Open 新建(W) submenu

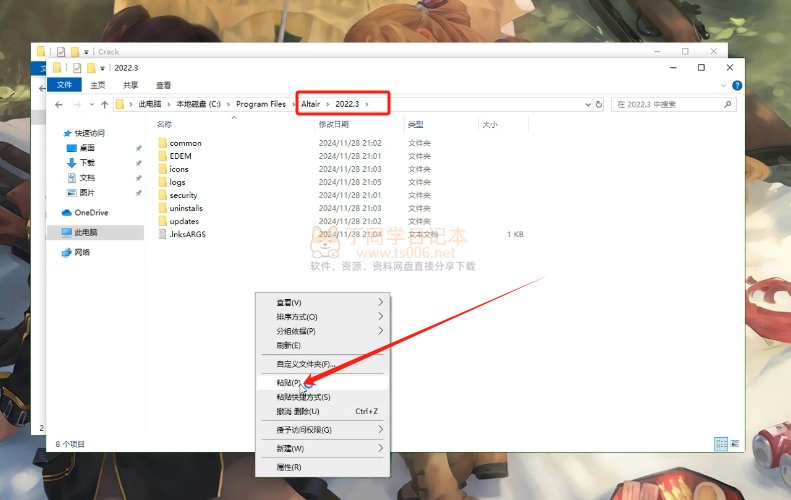[322, 449]
